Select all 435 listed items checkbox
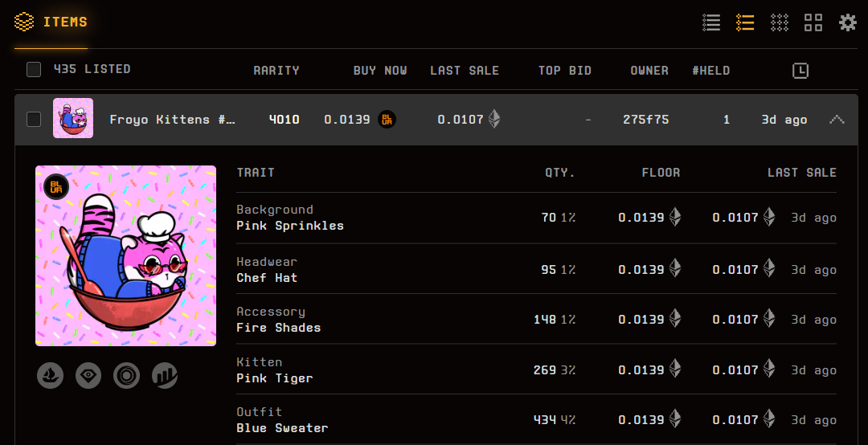868x445 pixels. point(34,70)
